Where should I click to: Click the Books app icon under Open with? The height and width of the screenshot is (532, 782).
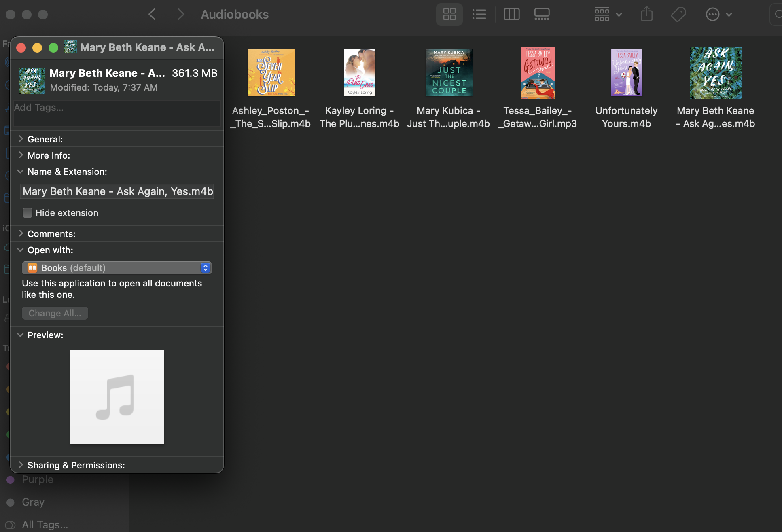32,267
